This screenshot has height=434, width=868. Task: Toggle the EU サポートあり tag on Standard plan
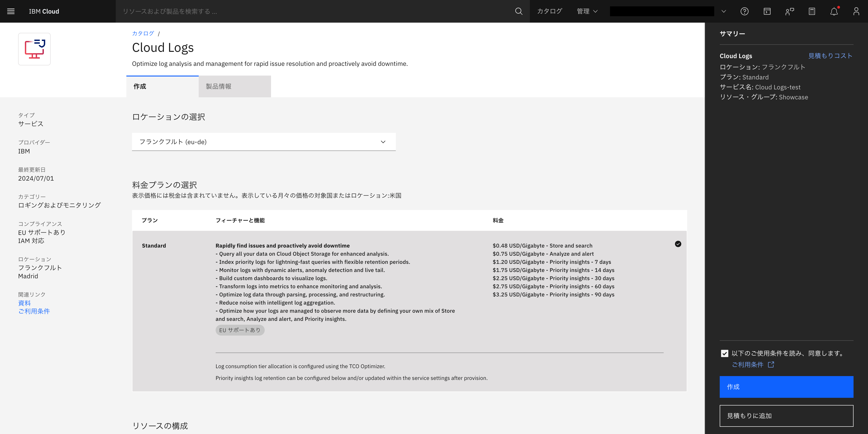(x=240, y=330)
